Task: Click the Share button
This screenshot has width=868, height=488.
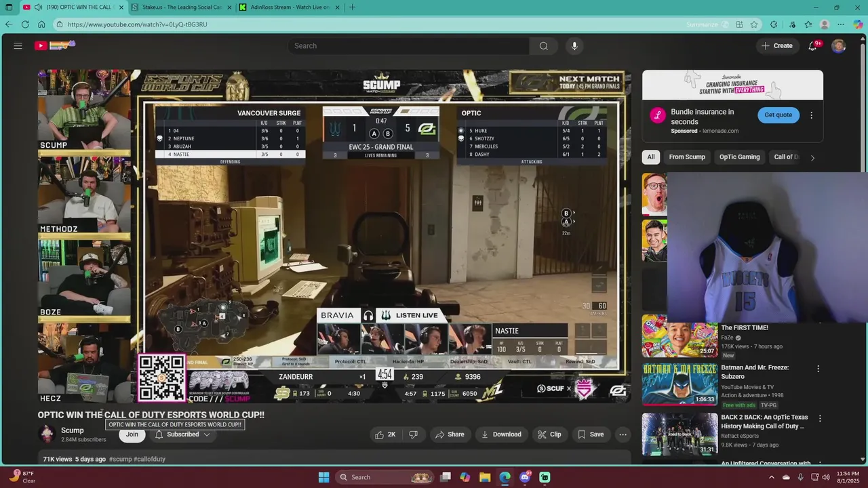Action: [450, 434]
